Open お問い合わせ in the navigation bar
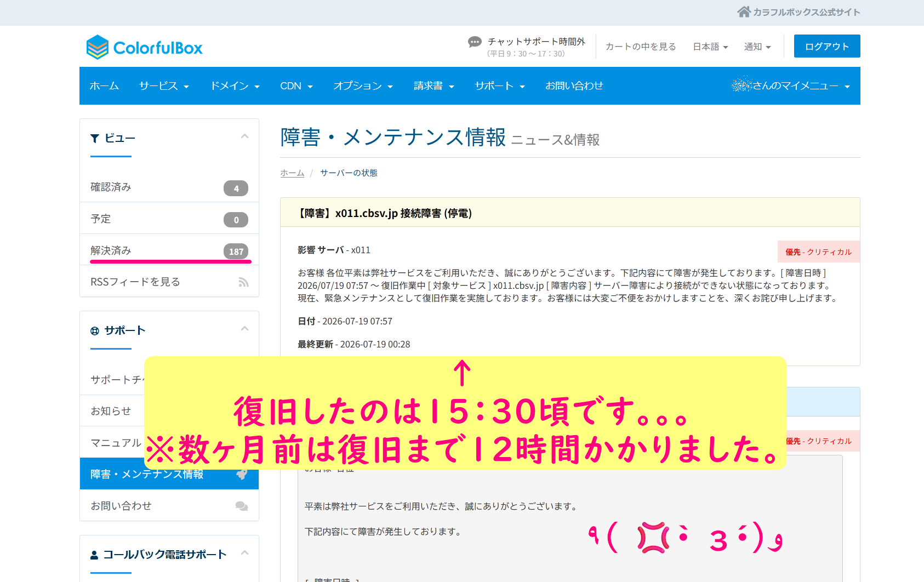Screen dimensions: 924x582 tap(574, 86)
